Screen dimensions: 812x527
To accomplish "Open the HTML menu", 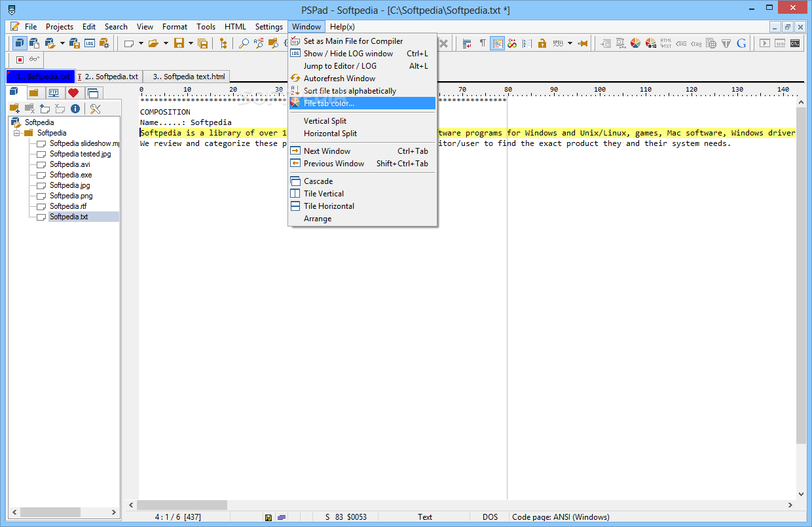I will 235,27.
